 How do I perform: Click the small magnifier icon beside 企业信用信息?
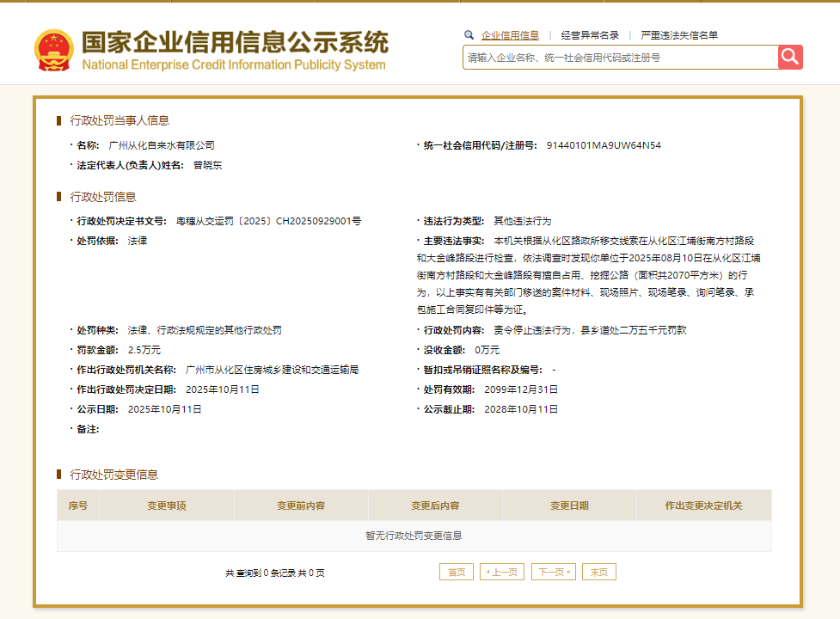[469, 35]
